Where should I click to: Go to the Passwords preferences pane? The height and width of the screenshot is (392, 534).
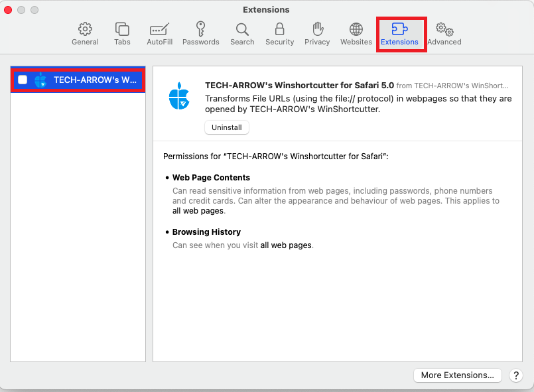(x=200, y=34)
